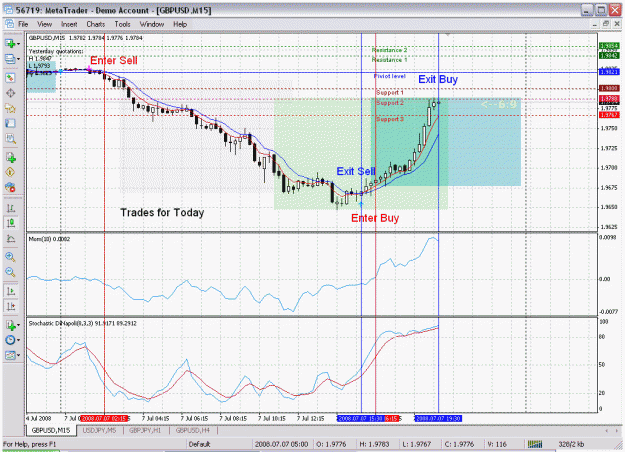Create a New Order
The height and width of the screenshot is (452, 625).
(10, 157)
